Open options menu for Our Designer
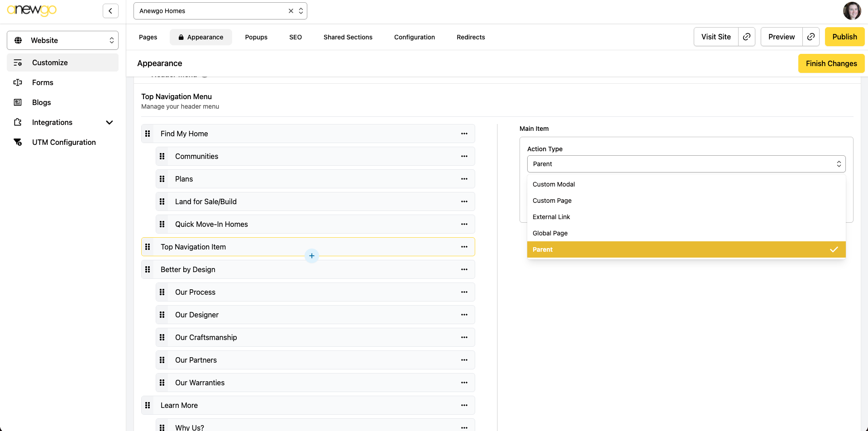The width and height of the screenshot is (868, 431). (464, 315)
